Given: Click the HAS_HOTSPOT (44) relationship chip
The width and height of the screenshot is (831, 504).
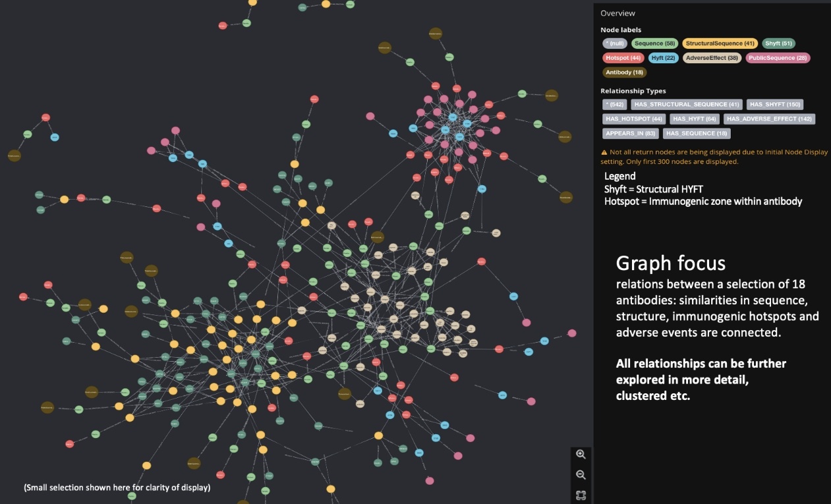Looking at the screenshot, I should tap(634, 119).
